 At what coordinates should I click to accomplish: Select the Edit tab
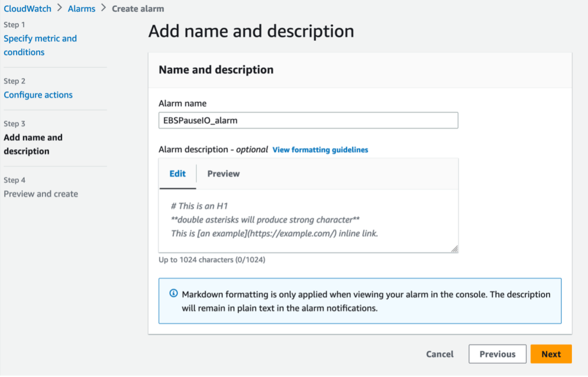178,174
